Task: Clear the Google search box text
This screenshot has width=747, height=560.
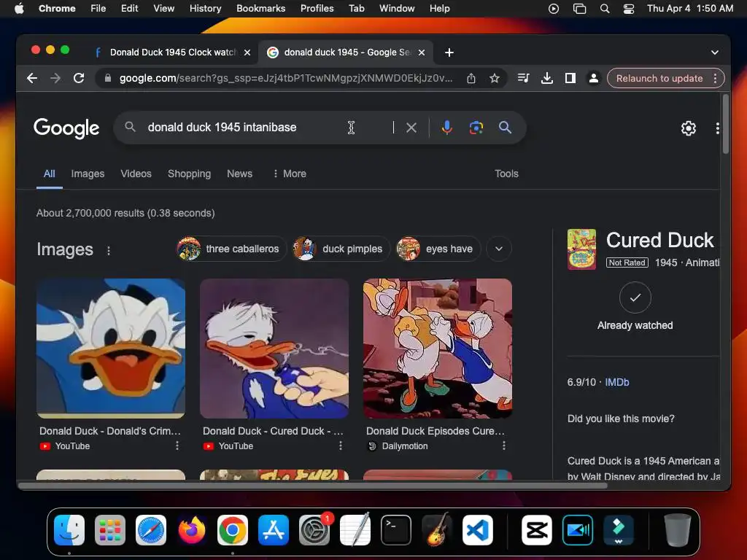Action: [411, 128]
